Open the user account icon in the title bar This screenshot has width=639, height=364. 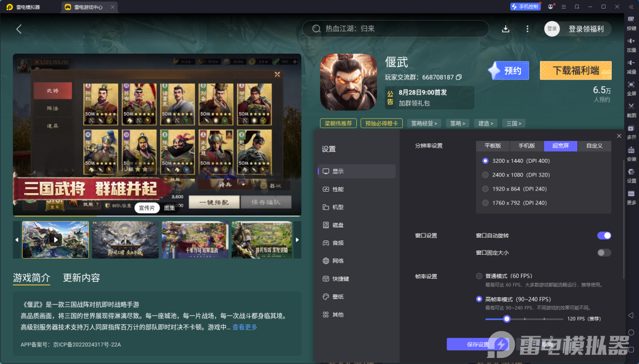550,7
